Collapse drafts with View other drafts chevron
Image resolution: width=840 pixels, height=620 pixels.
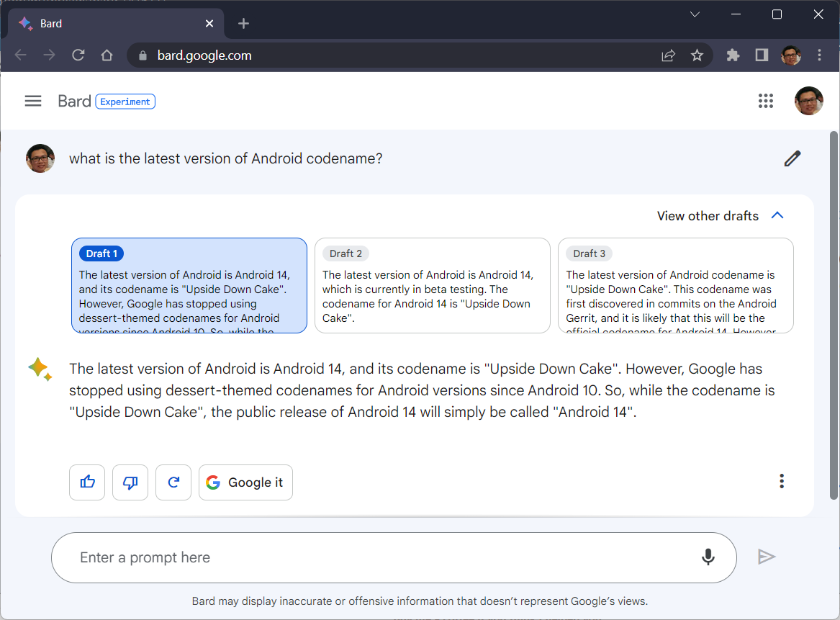point(777,215)
